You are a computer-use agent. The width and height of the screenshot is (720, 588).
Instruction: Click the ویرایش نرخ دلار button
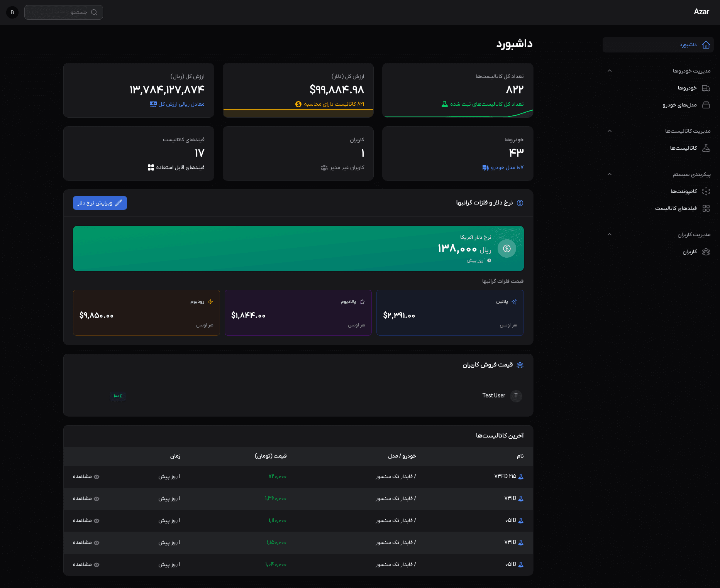(100, 203)
